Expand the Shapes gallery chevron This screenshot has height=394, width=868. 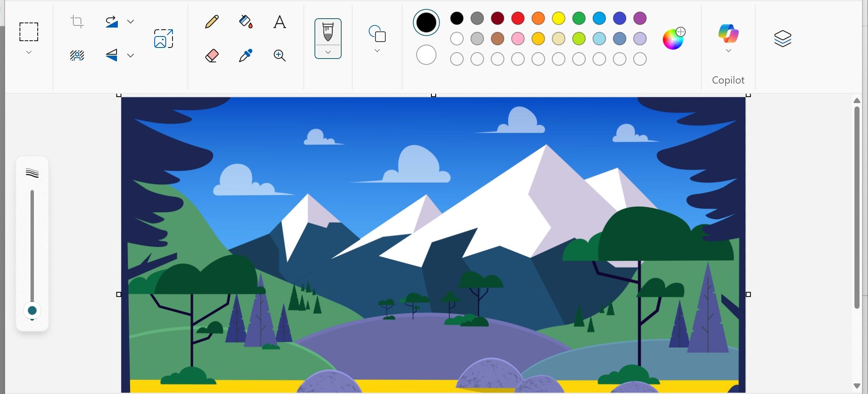click(x=377, y=50)
